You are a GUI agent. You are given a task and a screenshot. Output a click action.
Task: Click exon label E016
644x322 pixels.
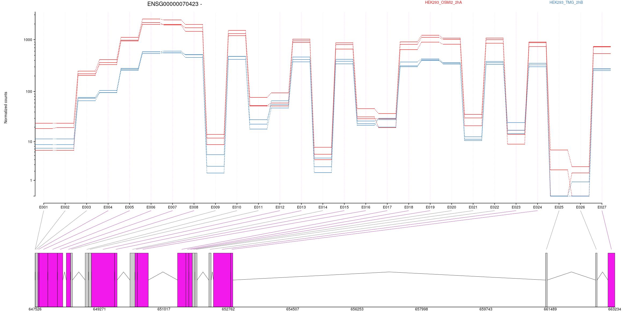(366, 207)
